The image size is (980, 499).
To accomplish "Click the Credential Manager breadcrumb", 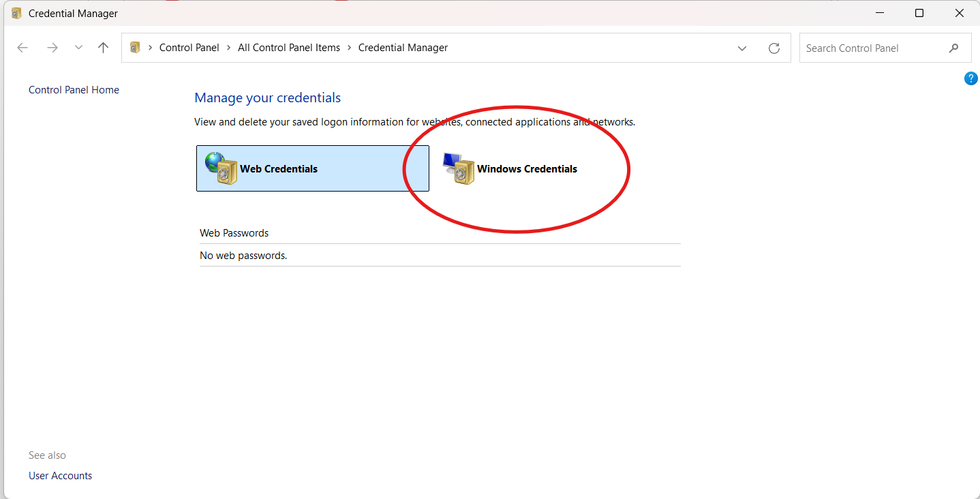I will [x=403, y=48].
